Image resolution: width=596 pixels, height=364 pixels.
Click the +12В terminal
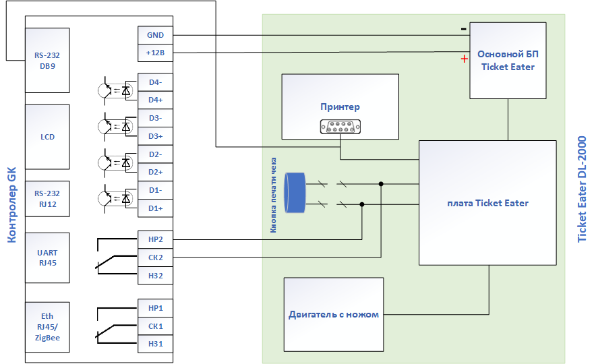155,53
